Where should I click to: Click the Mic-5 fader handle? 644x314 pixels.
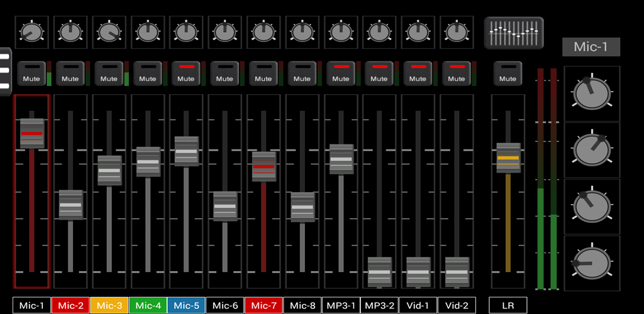(186, 151)
